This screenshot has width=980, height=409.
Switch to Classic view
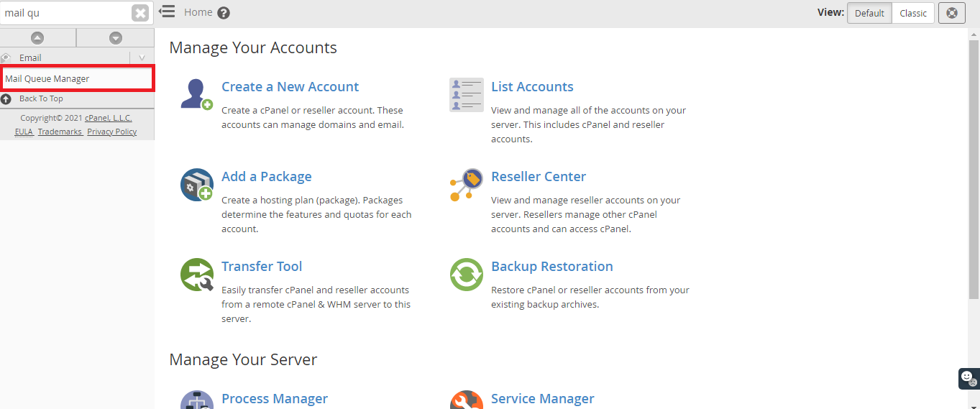coord(913,13)
